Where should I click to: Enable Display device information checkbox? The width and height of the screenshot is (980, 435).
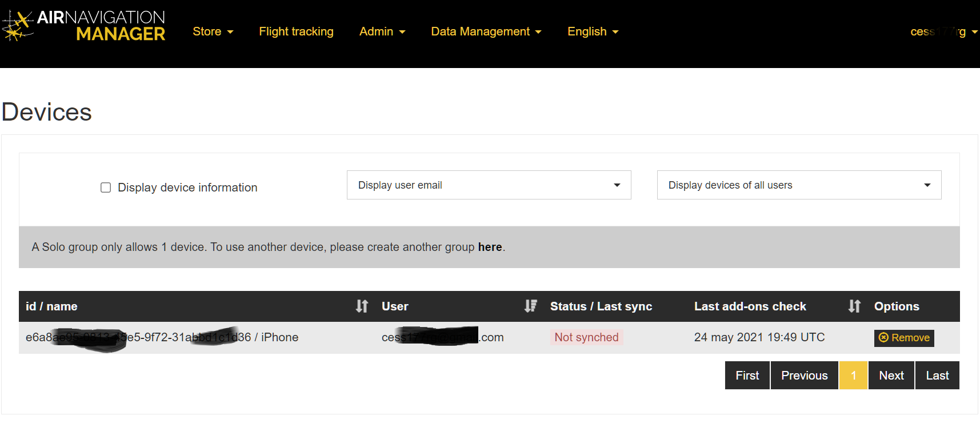[x=106, y=187]
